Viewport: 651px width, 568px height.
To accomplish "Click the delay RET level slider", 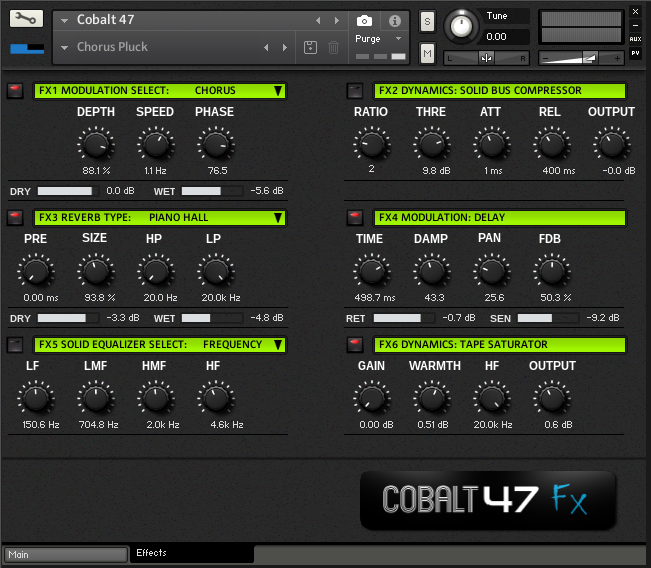I will coord(404,318).
